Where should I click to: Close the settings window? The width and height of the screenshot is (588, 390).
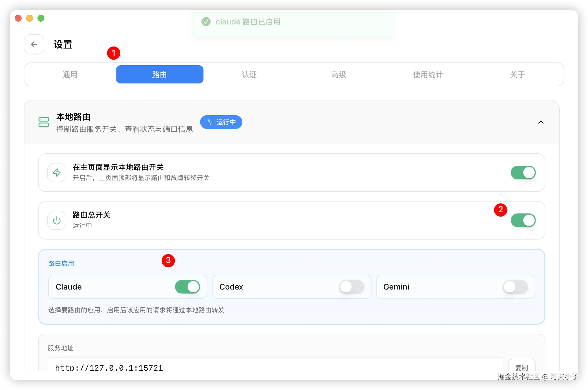pyautogui.click(x=18, y=18)
